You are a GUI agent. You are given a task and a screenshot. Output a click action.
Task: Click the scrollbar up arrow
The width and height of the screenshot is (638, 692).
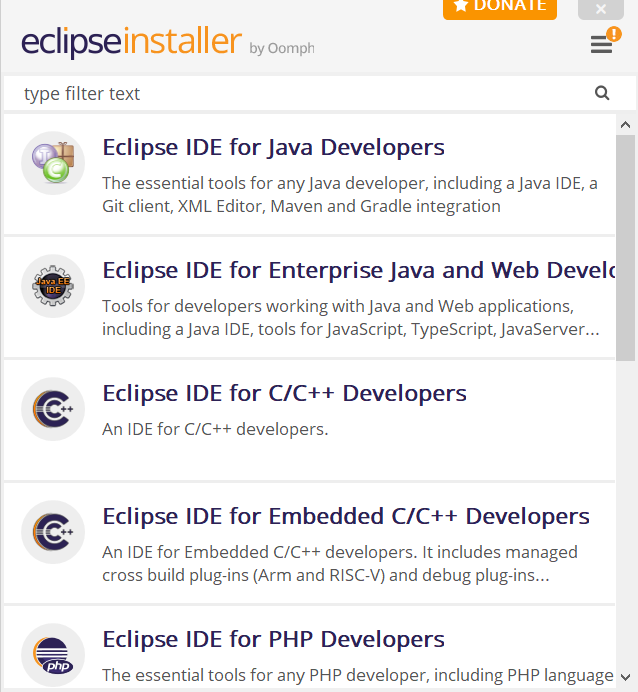(625, 125)
